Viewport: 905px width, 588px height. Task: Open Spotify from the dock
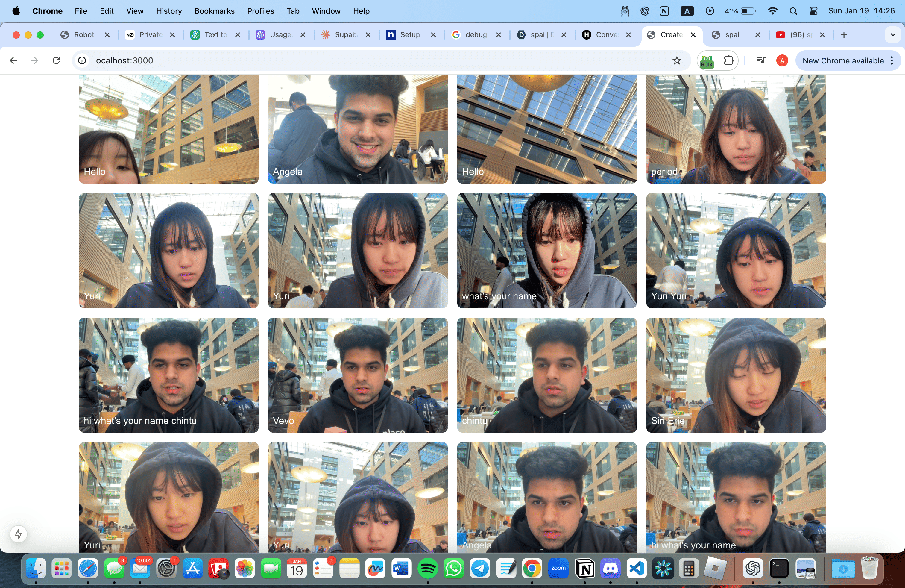(x=427, y=569)
